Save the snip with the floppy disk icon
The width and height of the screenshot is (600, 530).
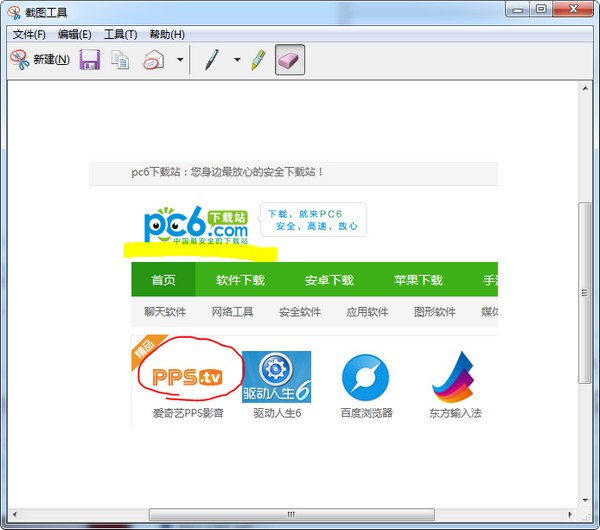[90, 60]
